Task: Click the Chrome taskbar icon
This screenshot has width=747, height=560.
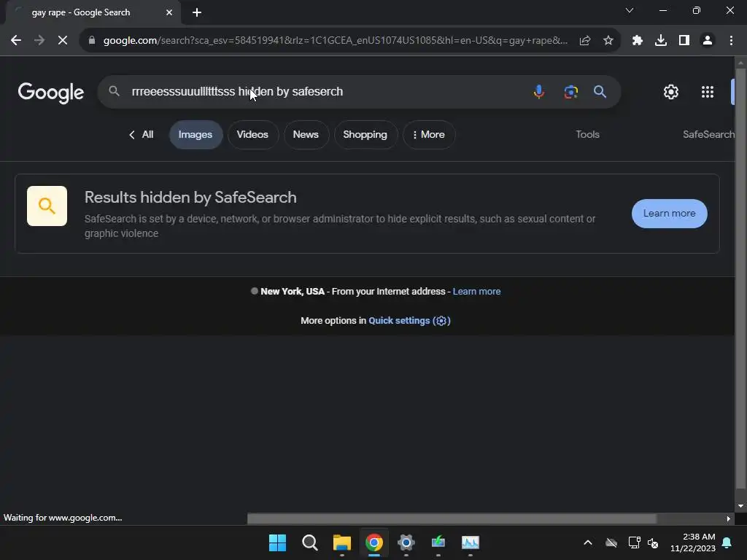Action: [x=374, y=542]
